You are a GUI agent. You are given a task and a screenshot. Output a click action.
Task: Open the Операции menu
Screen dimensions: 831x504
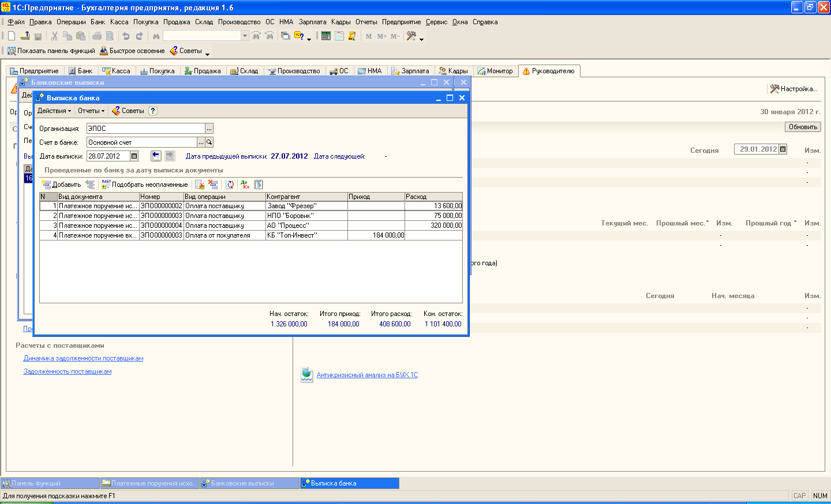tap(71, 22)
